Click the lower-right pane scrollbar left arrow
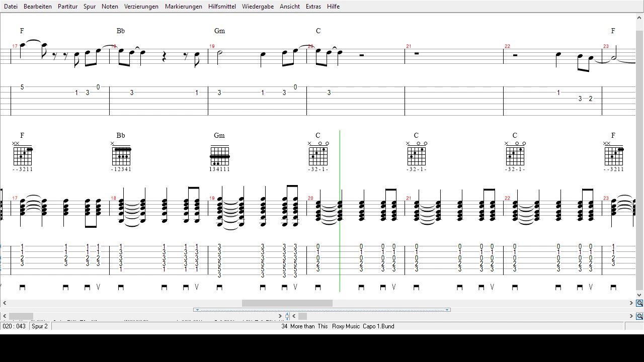644x362 pixels. coord(295,316)
